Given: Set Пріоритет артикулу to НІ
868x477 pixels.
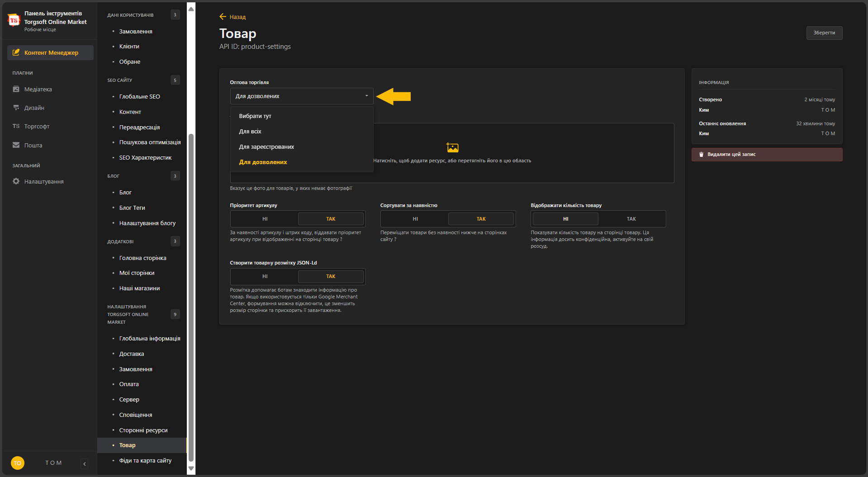Looking at the screenshot, I should pos(265,219).
